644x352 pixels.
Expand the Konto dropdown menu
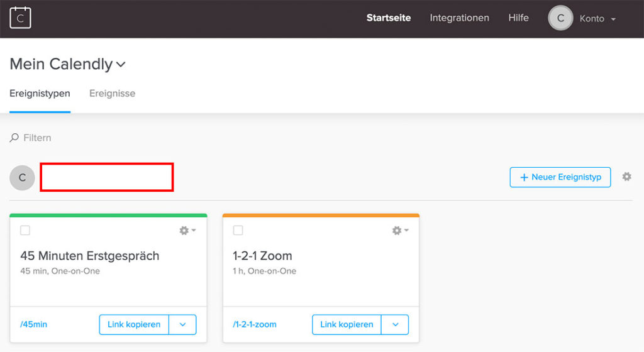(597, 18)
